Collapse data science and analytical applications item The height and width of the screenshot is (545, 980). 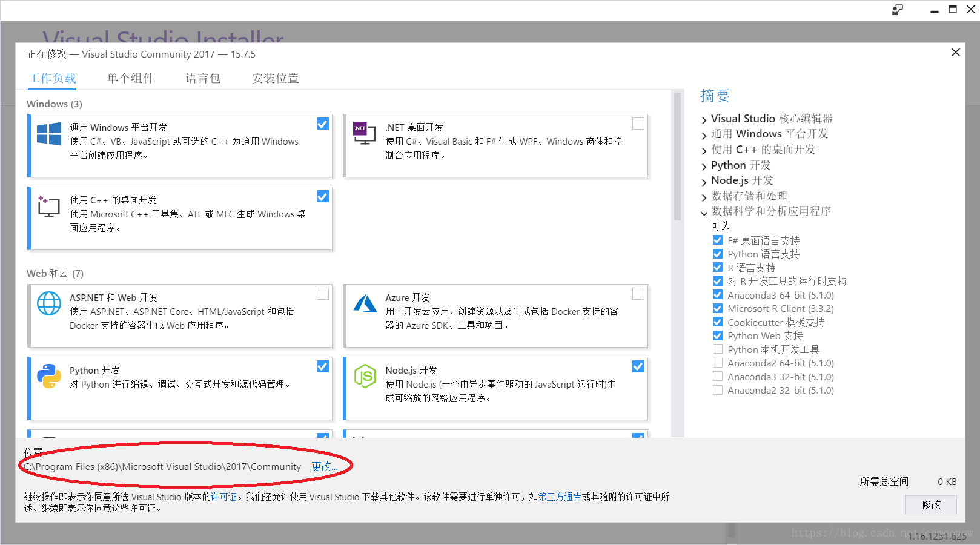click(x=704, y=213)
